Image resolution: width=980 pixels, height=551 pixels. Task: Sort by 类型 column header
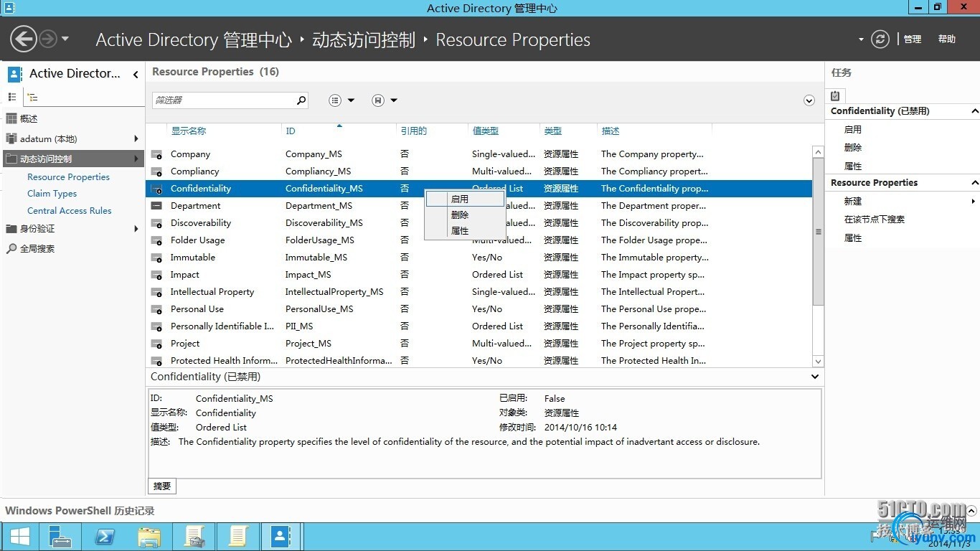click(552, 131)
